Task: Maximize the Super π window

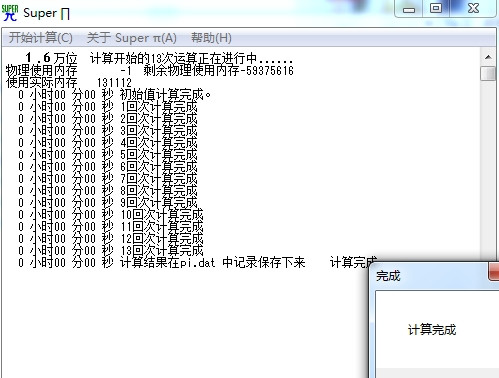Action: tap(436, 8)
